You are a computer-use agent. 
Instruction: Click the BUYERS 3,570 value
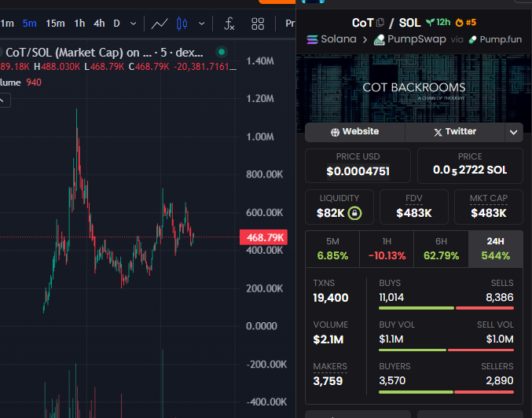point(392,380)
